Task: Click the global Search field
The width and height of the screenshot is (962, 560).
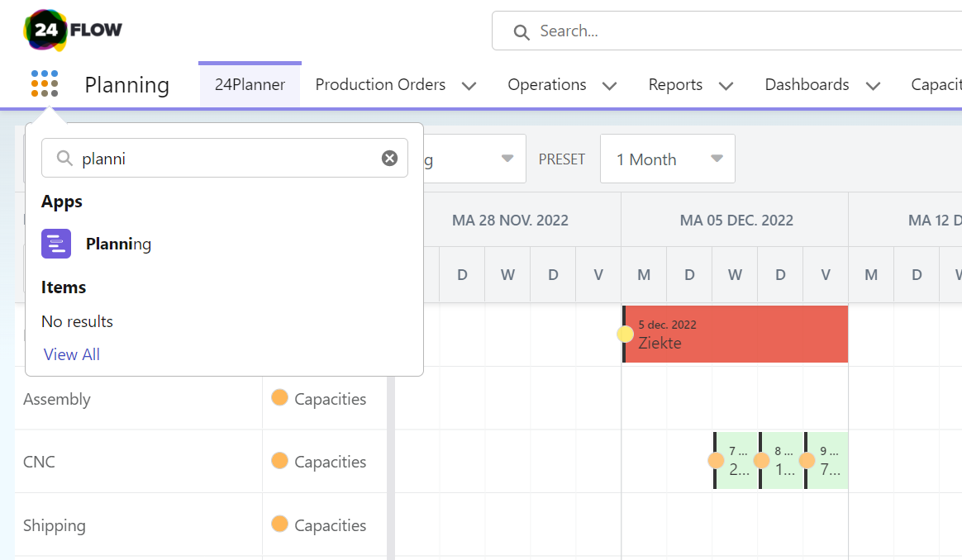Action: 727,31
